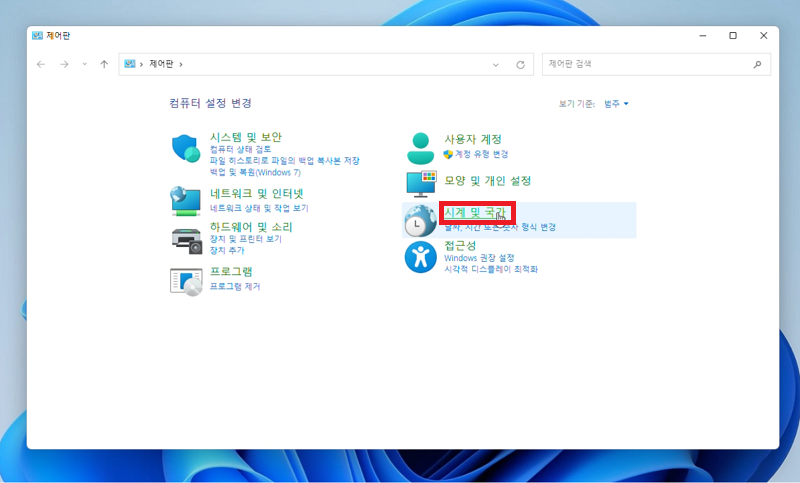Image resolution: width=800 pixels, height=483 pixels.
Task: Click the 네트워크 및 인터넷 globe monitor icon
Action: [185, 201]
